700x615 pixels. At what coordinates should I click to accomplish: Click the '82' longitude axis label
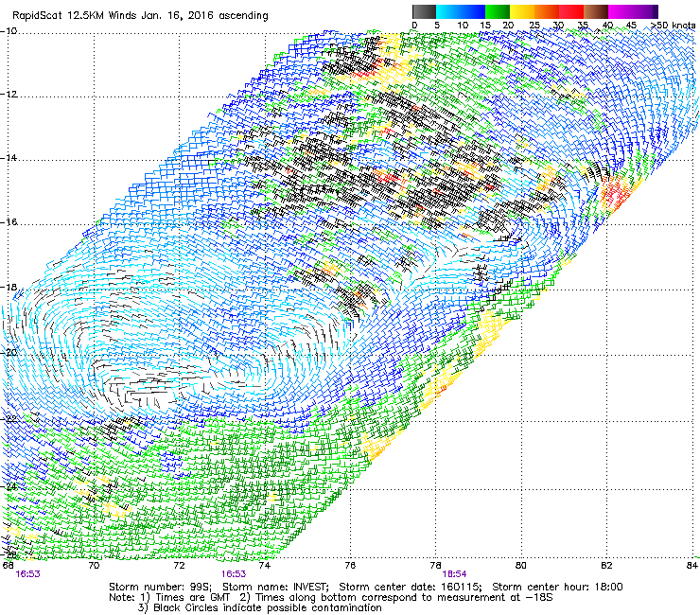pyautogui.click(x=606, y=566)
